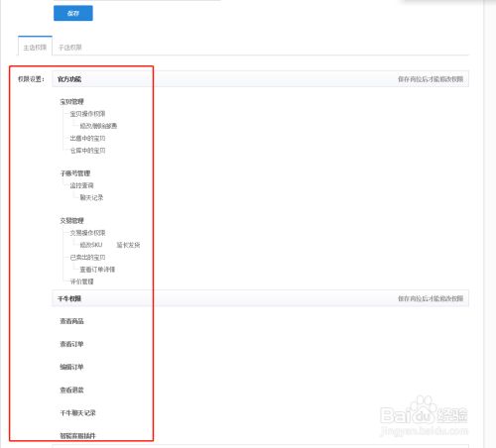Select the 宝贝管理 tree node
Screen dimensions: 496x448
click(x=71, y=101)
